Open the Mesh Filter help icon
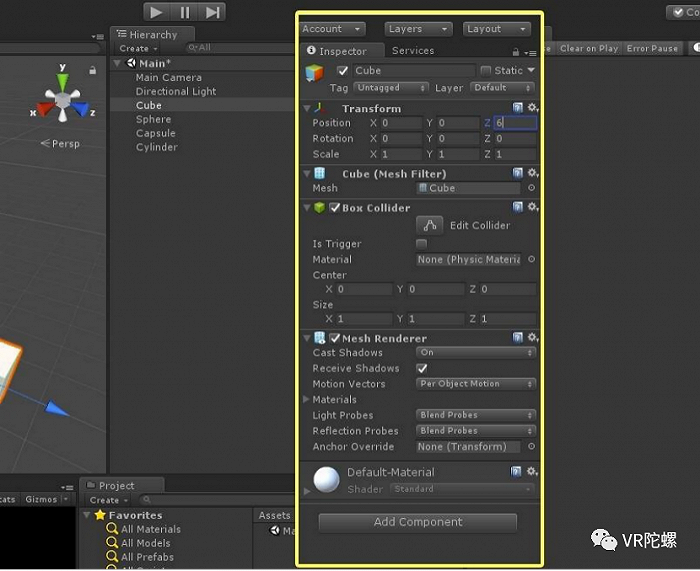Viewport: 700px width, 571px height. pos(517,173)
